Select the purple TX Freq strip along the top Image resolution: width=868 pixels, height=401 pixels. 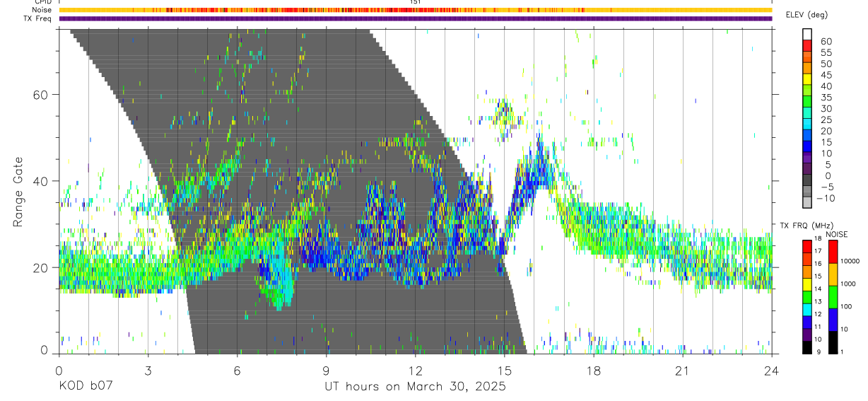click(x=416, y=18)
